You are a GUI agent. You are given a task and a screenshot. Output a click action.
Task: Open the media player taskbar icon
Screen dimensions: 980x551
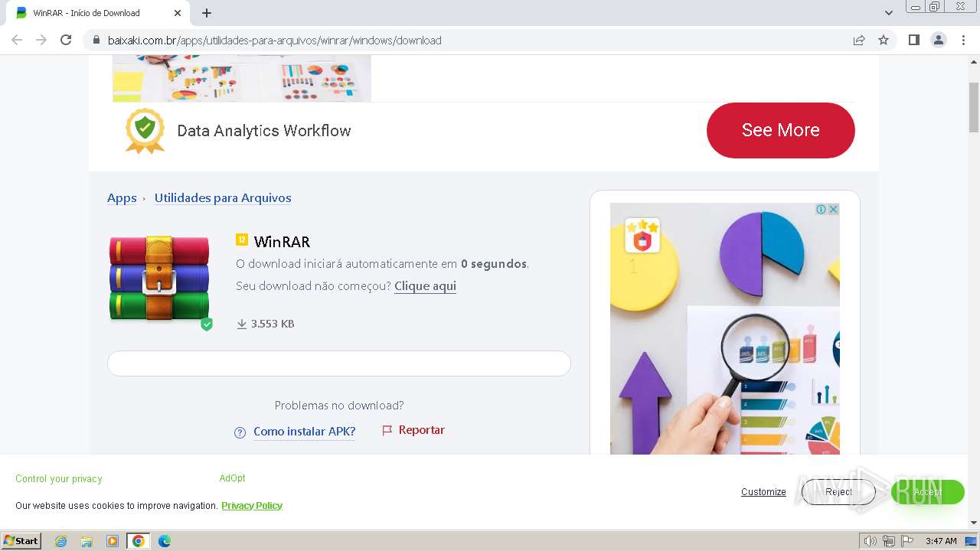(113, 541)
